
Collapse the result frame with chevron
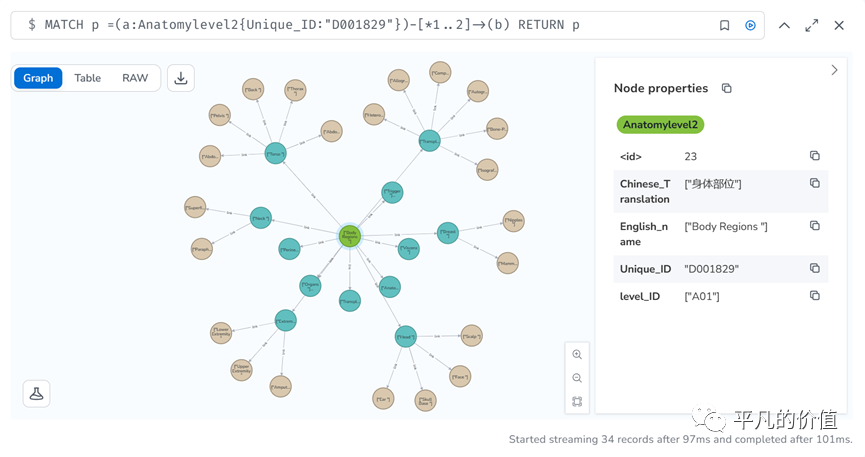click(784, 25)
